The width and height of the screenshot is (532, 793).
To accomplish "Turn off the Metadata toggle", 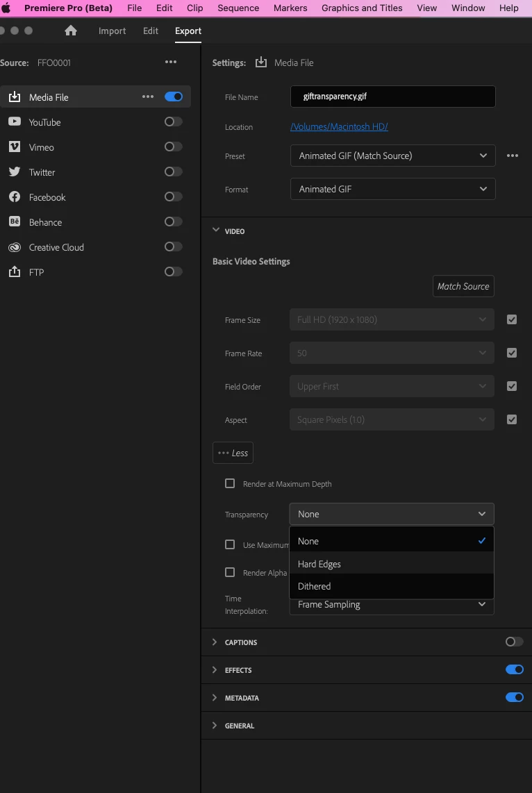I will tap(515, 697).
